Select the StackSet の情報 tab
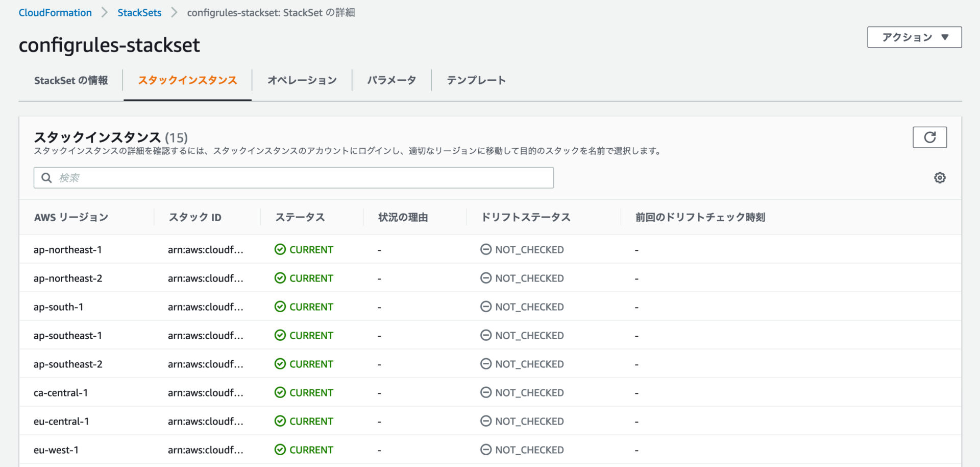 point(70,80)
